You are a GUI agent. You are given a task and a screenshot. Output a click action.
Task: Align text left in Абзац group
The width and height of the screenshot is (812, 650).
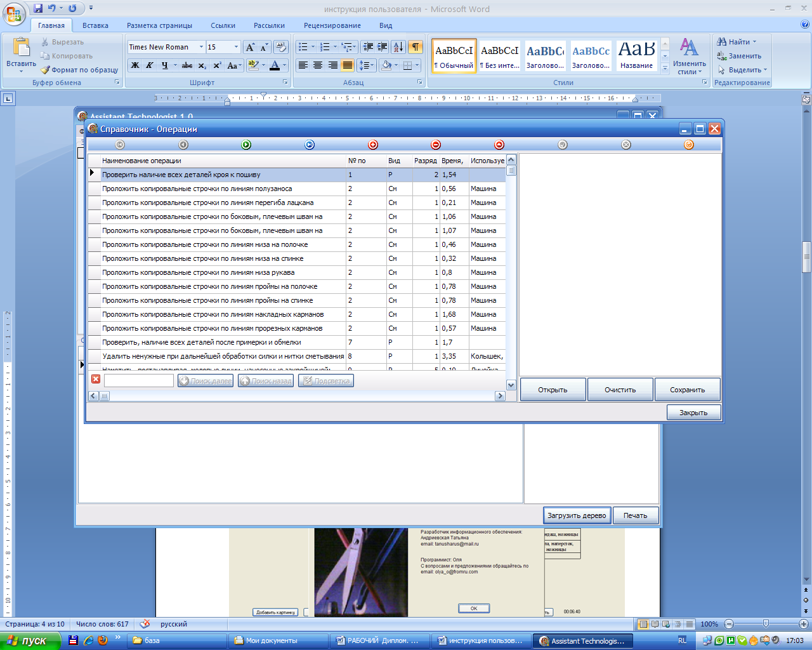coord(303,65)
